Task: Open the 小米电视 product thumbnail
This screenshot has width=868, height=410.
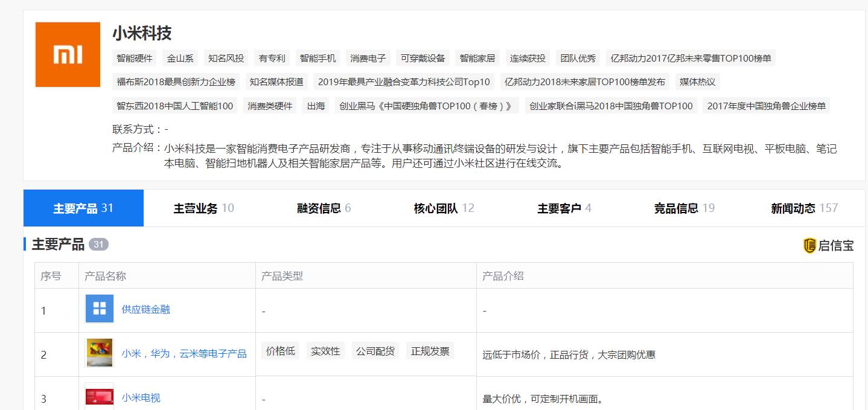Action: click(x=100, y=397)
